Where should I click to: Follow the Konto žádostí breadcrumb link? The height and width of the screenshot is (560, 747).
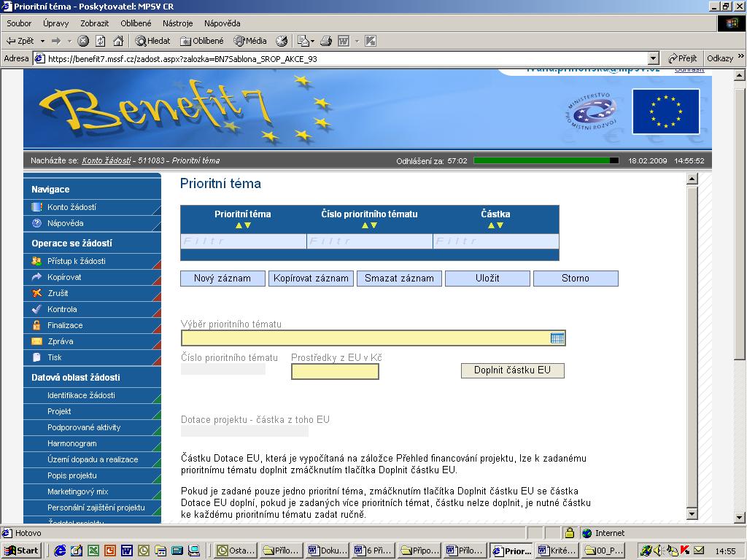(107, 160)
